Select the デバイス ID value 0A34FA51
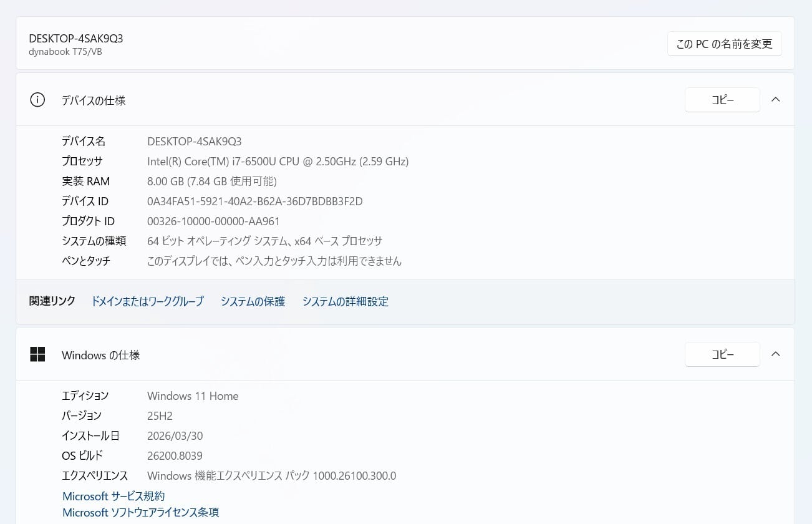This screenshot has width=812, height=524. pyautogui.click(x=255, y=201)
